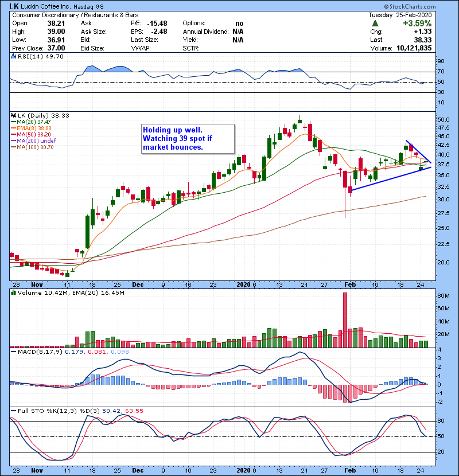Click the StockCharts.com copyright label
This screenshot has width=459, height=476.
[410, 6]
